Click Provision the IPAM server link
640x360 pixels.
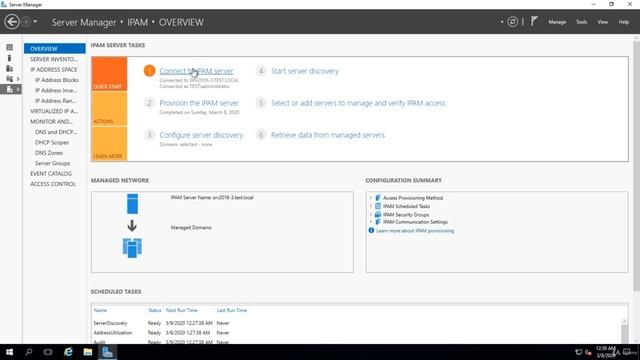[199, 103]
